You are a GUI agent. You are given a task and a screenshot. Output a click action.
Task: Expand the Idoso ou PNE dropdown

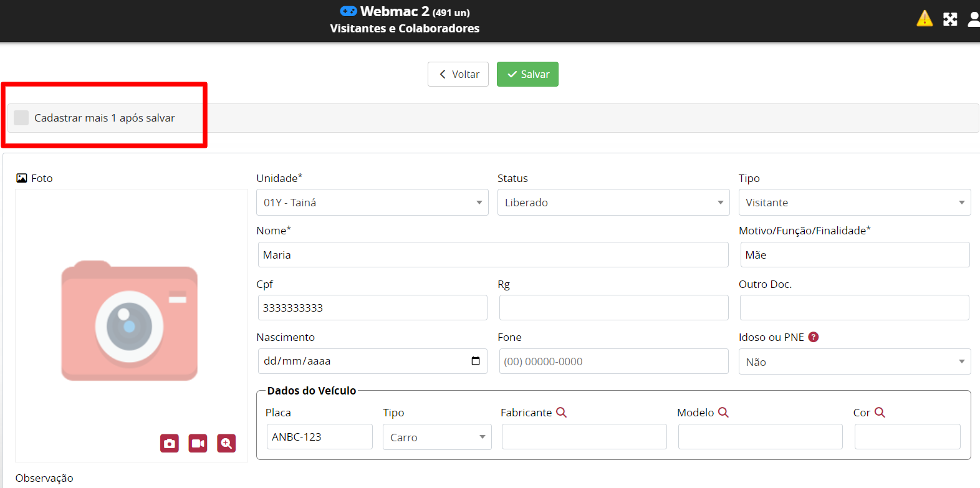click(x=854, y=362)
